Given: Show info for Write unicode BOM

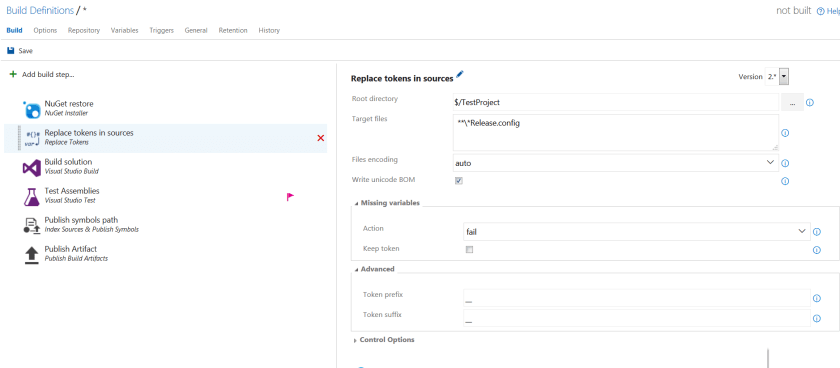Looking at the screenshot, I should 785,181.
